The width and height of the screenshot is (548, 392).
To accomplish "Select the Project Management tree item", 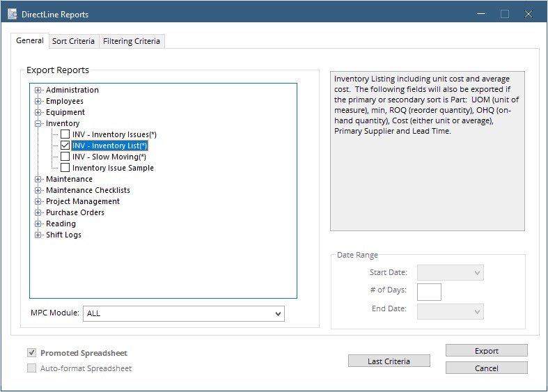I will click(x=83, y=202).
